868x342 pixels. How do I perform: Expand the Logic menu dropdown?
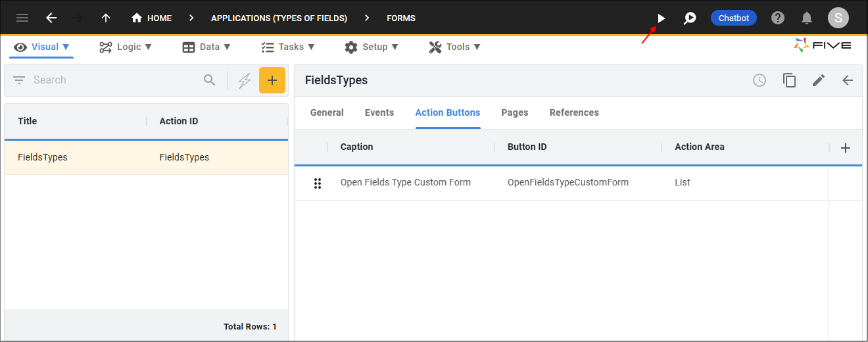[126, 47]
